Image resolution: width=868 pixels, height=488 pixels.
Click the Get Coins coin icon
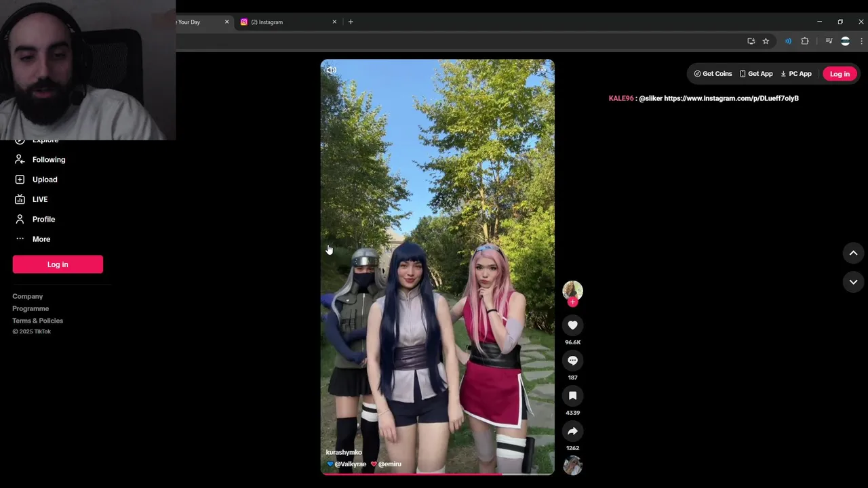697,74
